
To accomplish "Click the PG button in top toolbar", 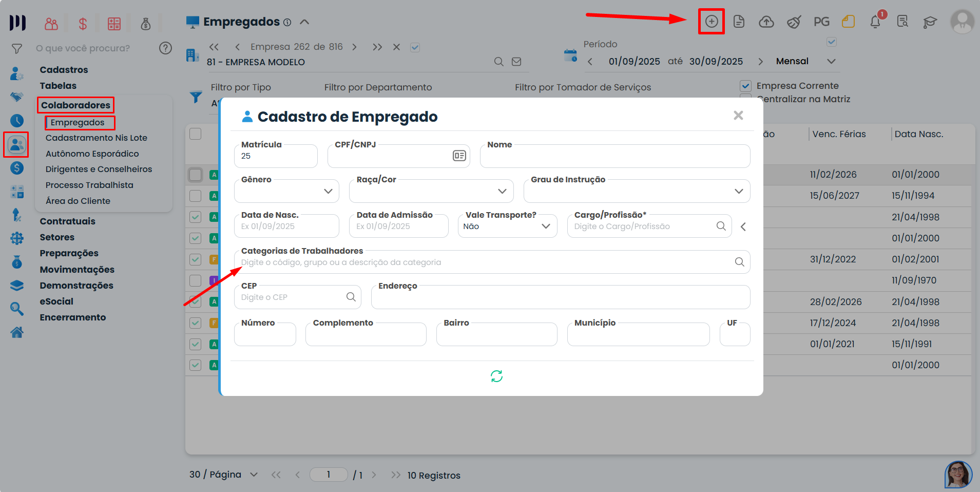I will pos(821,22).
